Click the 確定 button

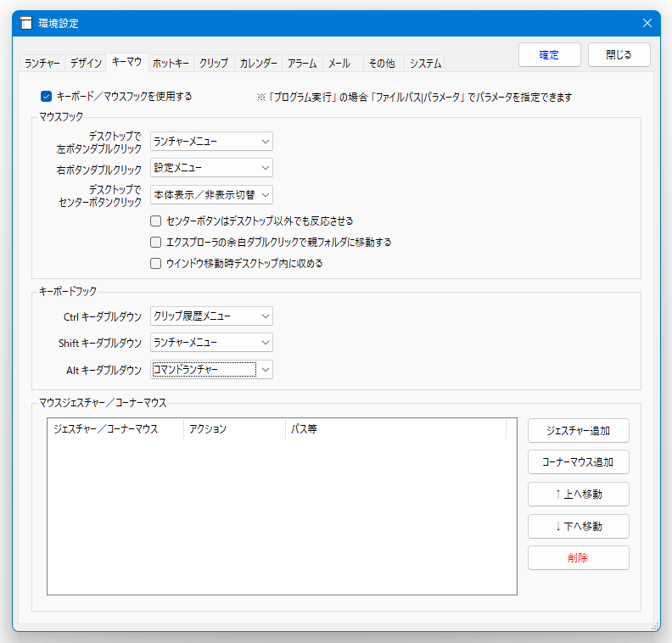[550, 55]
